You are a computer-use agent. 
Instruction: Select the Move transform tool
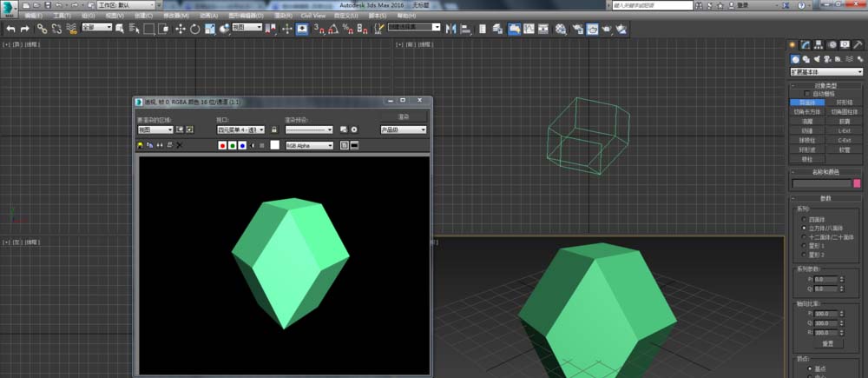[x=181, y=29]
